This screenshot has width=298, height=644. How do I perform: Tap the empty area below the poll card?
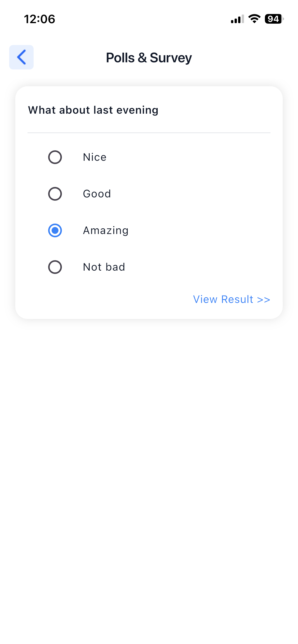click(x=149, y=458)
